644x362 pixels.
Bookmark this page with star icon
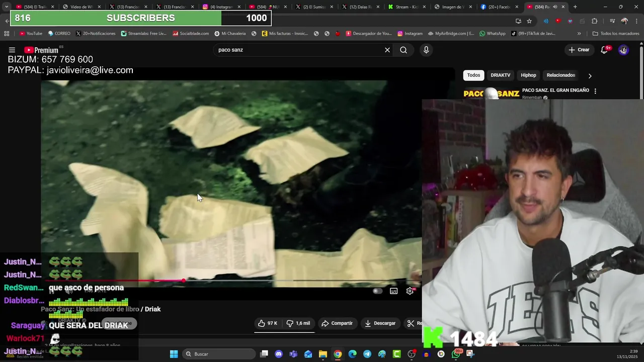(529, 21)
